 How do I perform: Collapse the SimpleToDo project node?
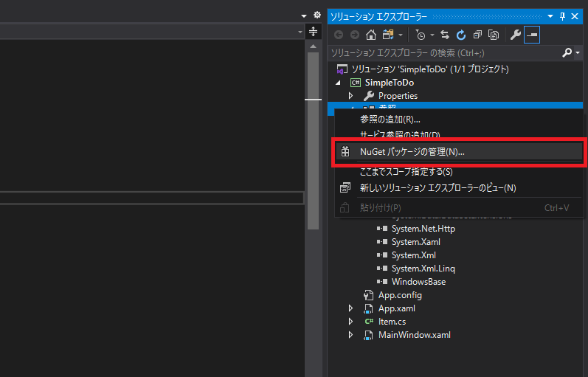(x=339, y=83)
